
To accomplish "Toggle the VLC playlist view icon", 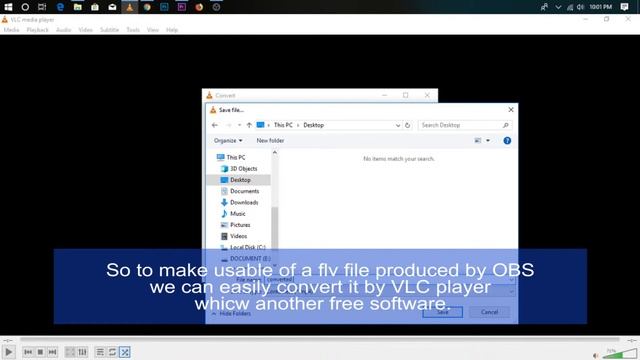I will pos(100,352).
